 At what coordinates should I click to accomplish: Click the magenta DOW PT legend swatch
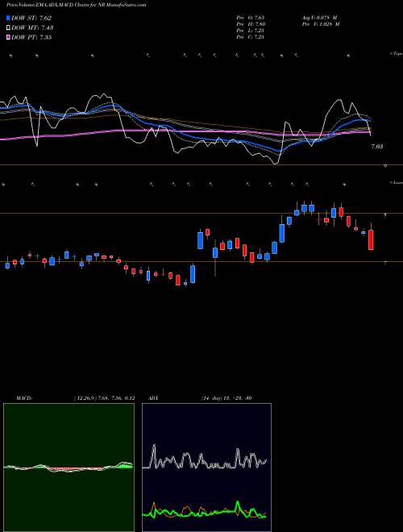coord(8,37)
